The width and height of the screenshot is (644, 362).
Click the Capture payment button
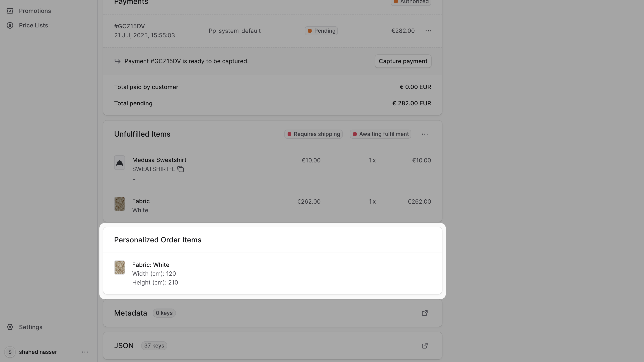(403, 61)
